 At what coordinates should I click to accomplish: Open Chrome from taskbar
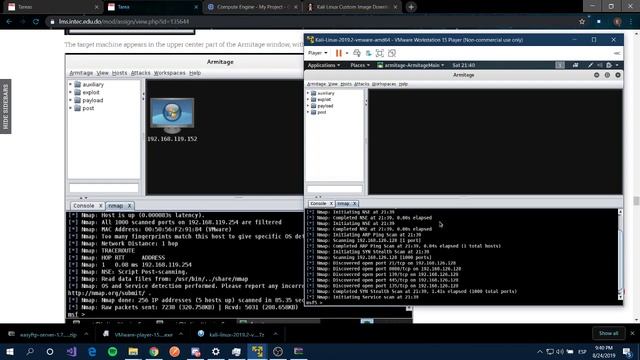[x=154, y=351]
